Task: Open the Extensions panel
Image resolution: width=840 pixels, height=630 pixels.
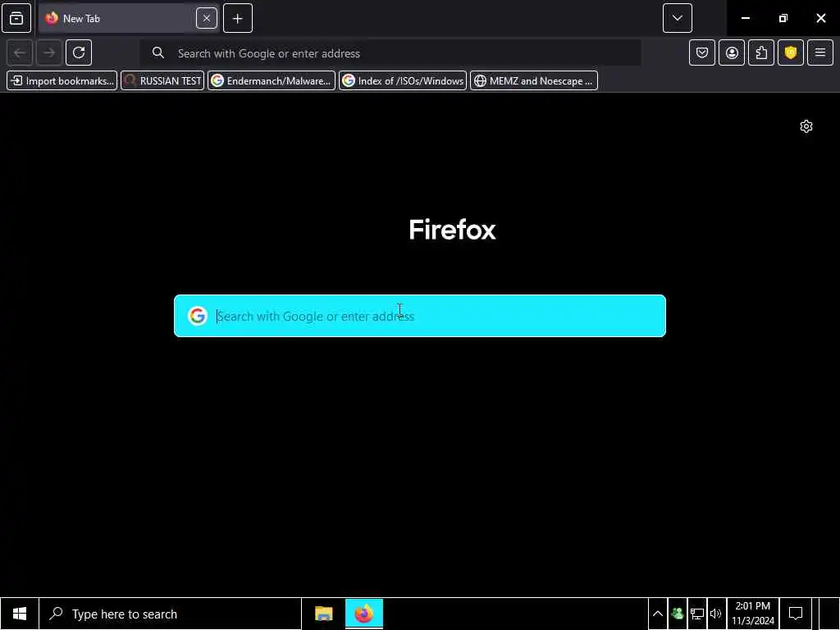Action: (x=761, y=52)
